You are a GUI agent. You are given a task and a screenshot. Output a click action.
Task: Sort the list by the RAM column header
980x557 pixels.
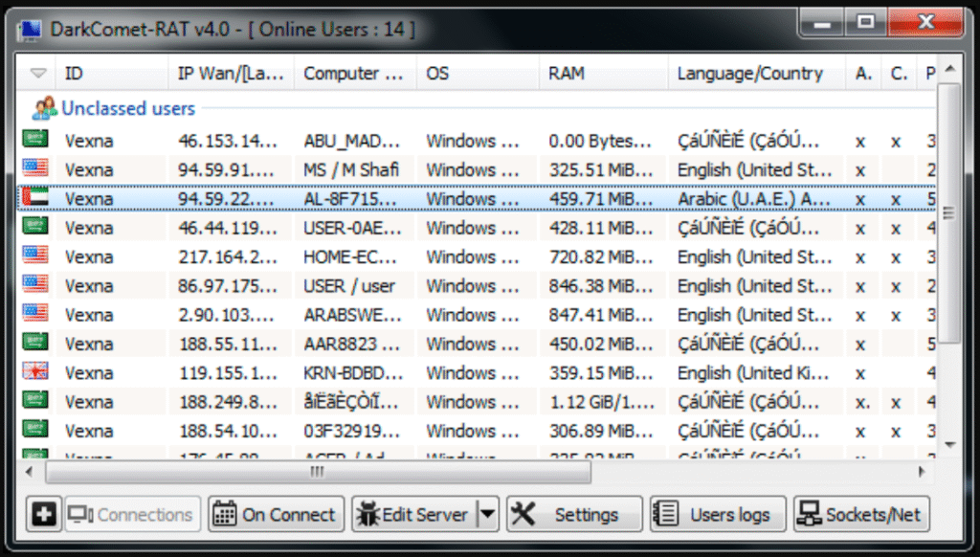tap(603, 74)
